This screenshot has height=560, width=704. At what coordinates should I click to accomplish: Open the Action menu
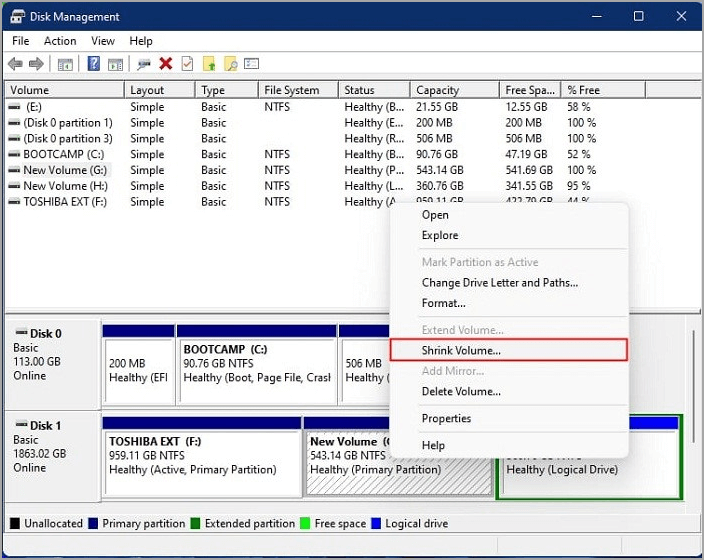tap(60, 41)
